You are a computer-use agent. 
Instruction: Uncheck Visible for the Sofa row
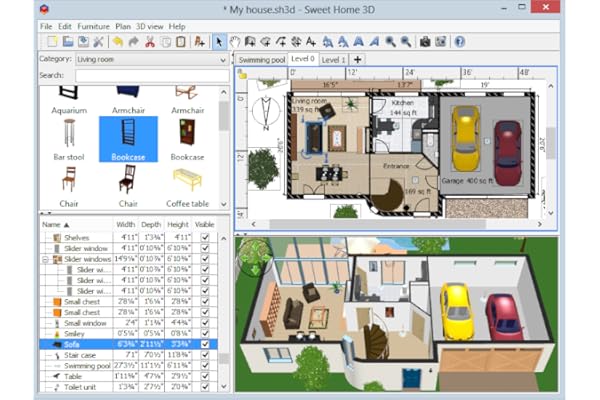204,342
